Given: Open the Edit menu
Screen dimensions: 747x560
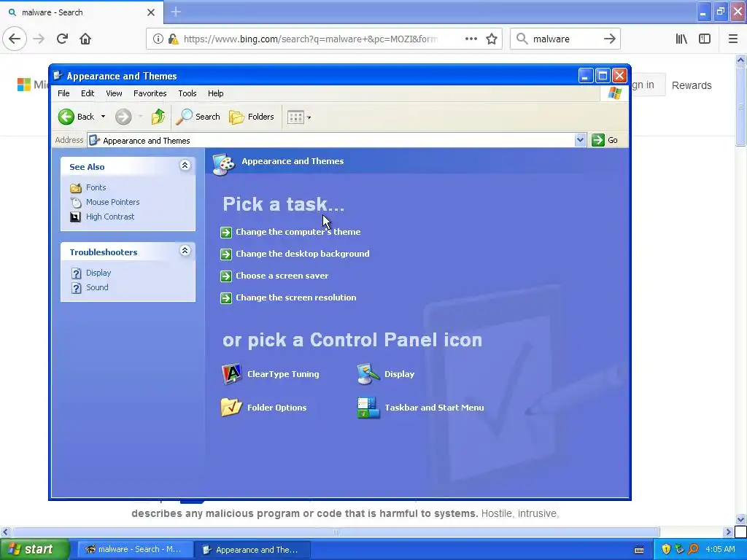Looking at the screenshot, I should (88, 93).
